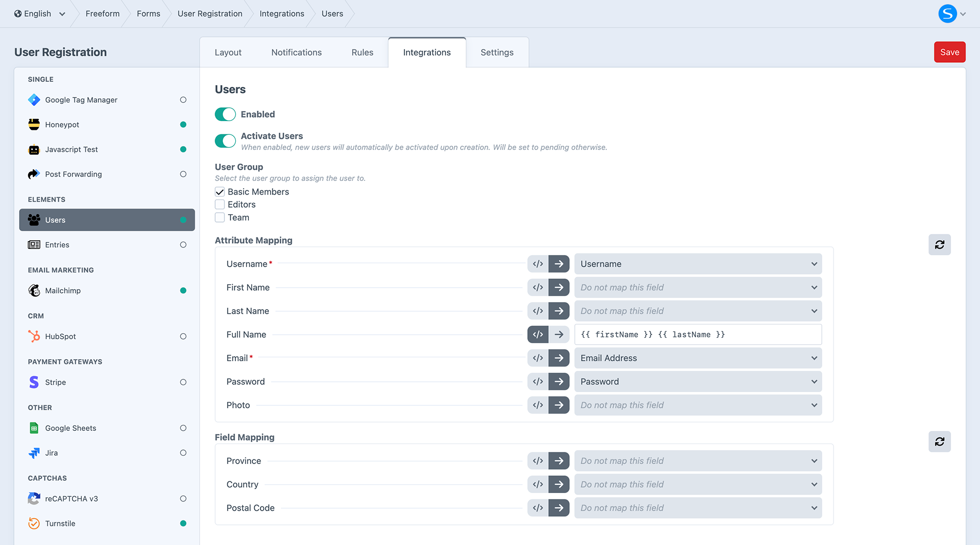The image size is (980, 545).
Task: Check the Editors user group
Action: click(220, 204)
